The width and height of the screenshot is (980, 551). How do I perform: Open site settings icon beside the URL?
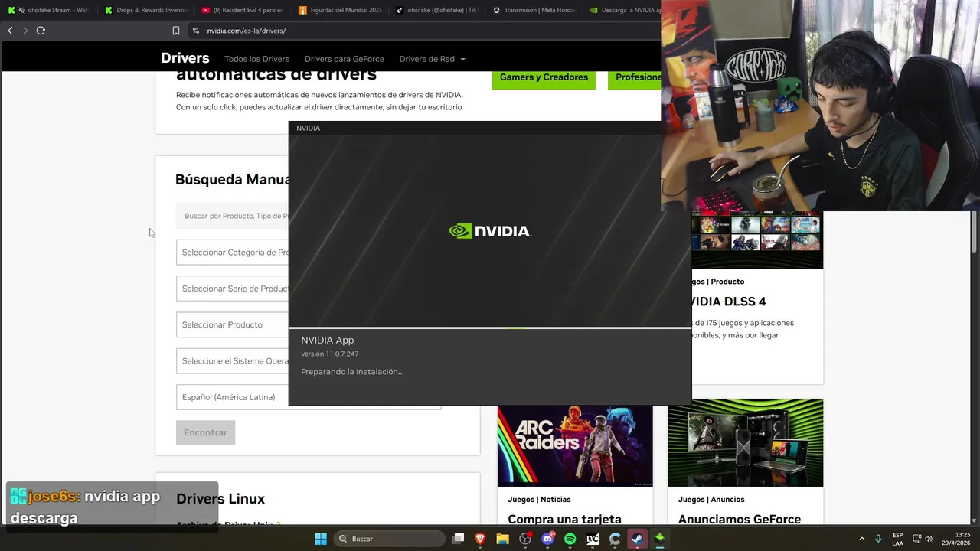tap(196, 31)
